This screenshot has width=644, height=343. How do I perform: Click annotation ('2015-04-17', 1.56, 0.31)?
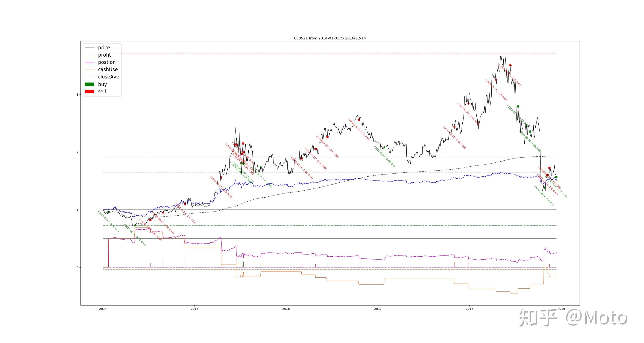(221, 187)
